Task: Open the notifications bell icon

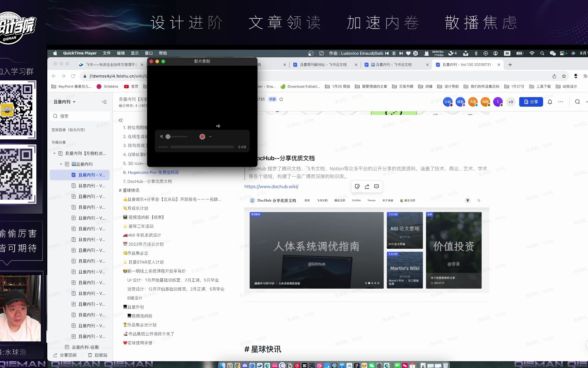Action: (550, 102)
